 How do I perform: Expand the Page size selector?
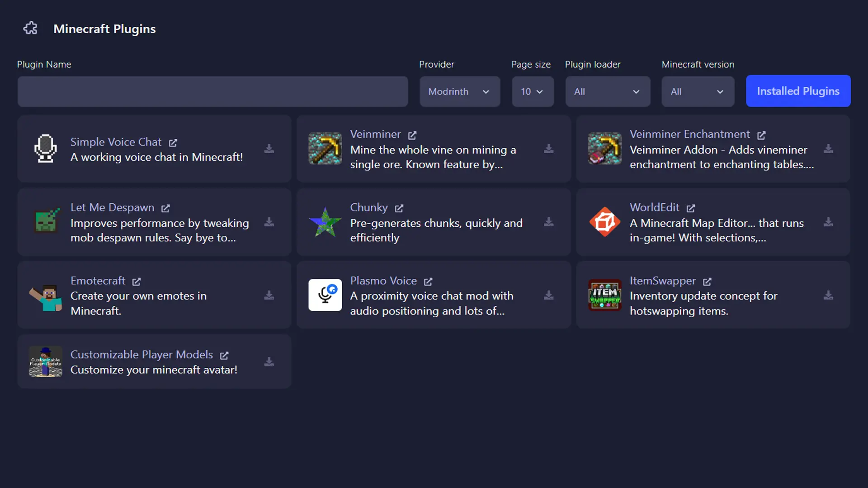coord(533,91)
